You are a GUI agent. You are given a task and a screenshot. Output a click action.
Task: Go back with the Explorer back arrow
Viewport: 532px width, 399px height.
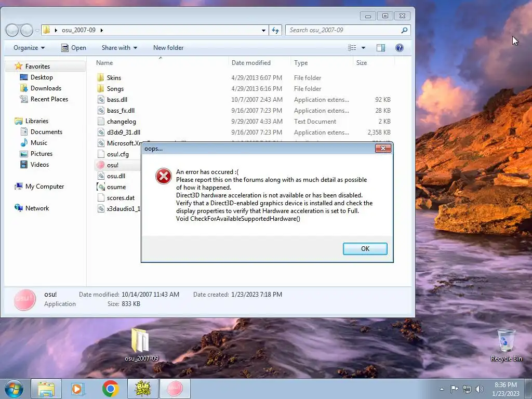(12, 30)
